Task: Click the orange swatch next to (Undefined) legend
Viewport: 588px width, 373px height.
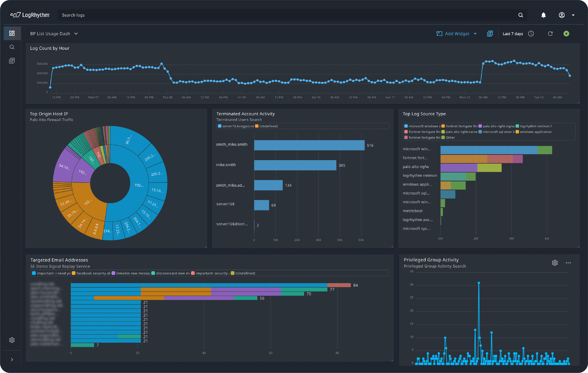Action: [257, 126]
